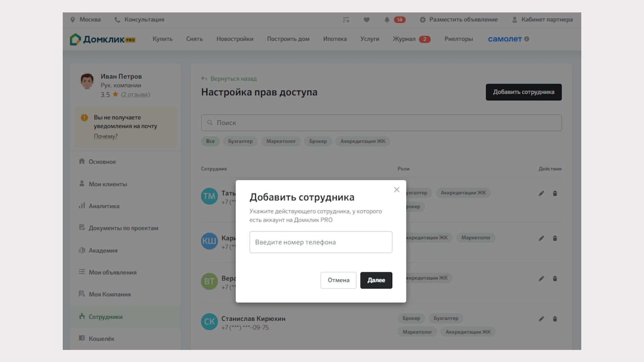Viewport: 644px width, 362px height.
Task: Open the Риелторы navigation item
Action: pos(459,39)
